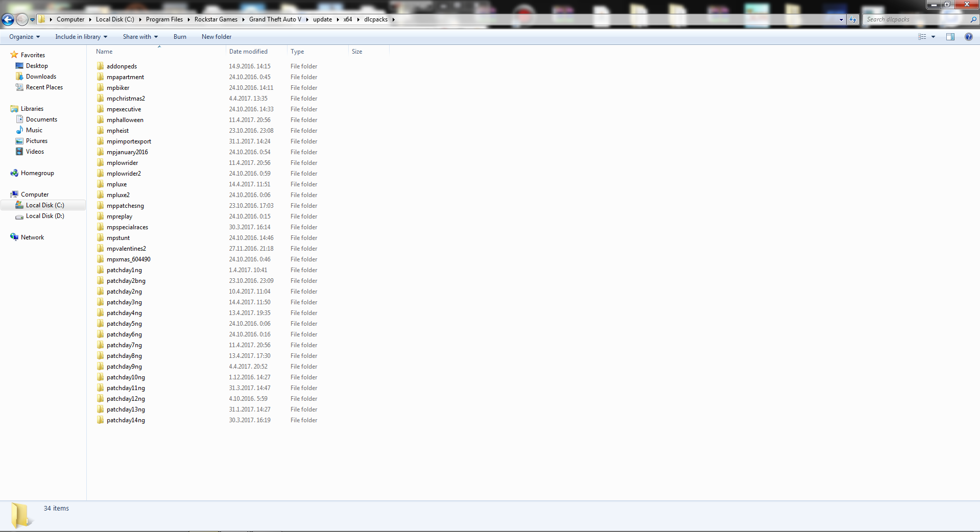Open Desktop in Favorites
The image size is (980, 532).
click(37, 66)
